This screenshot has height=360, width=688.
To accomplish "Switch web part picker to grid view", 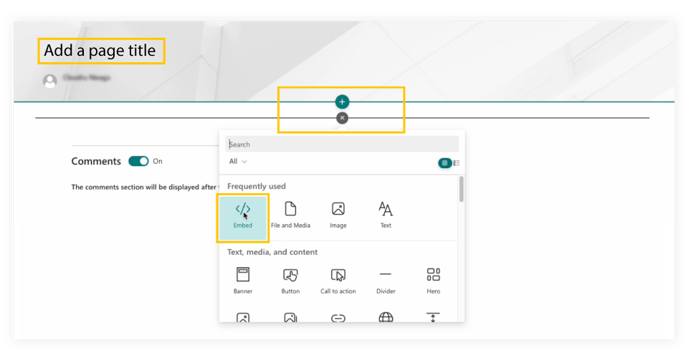I will point(444,163).
